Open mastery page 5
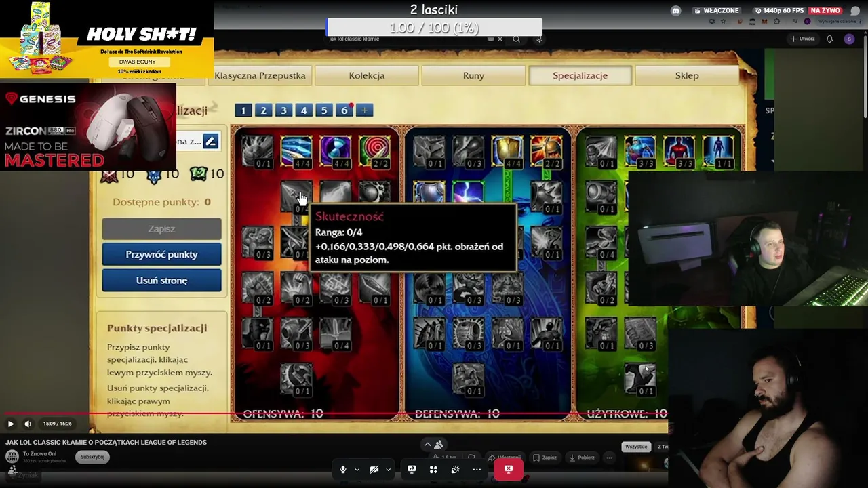Image resolution: width=868 pixels, height=488 pixels. 324,110
